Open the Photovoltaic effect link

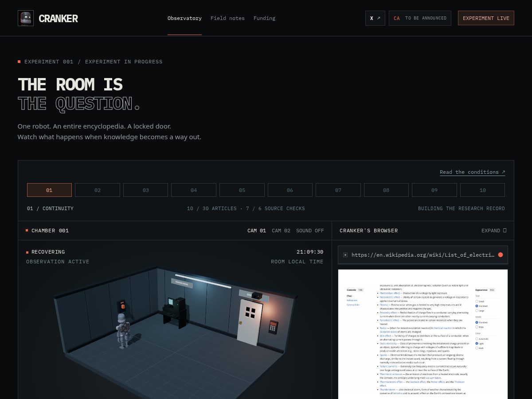(x=390, y=293)
